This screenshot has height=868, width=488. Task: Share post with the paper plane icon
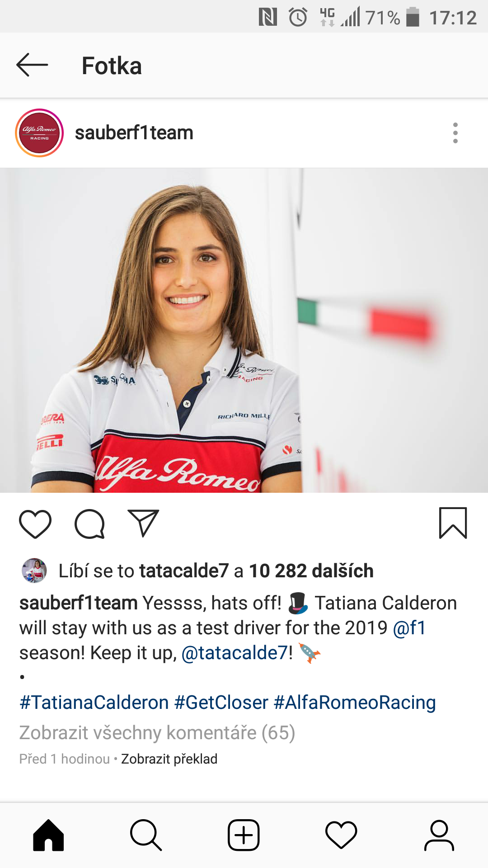tap(143, 523)
